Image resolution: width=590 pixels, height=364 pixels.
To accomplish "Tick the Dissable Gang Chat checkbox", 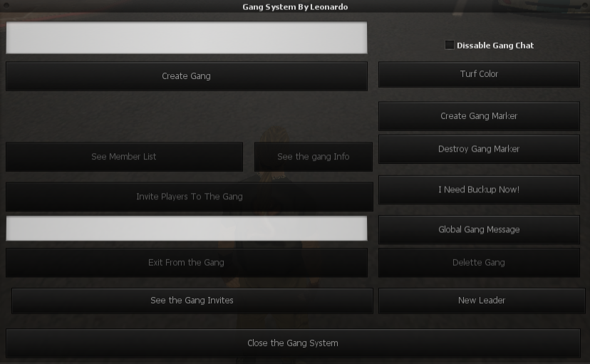I will [x=450, y=45].
